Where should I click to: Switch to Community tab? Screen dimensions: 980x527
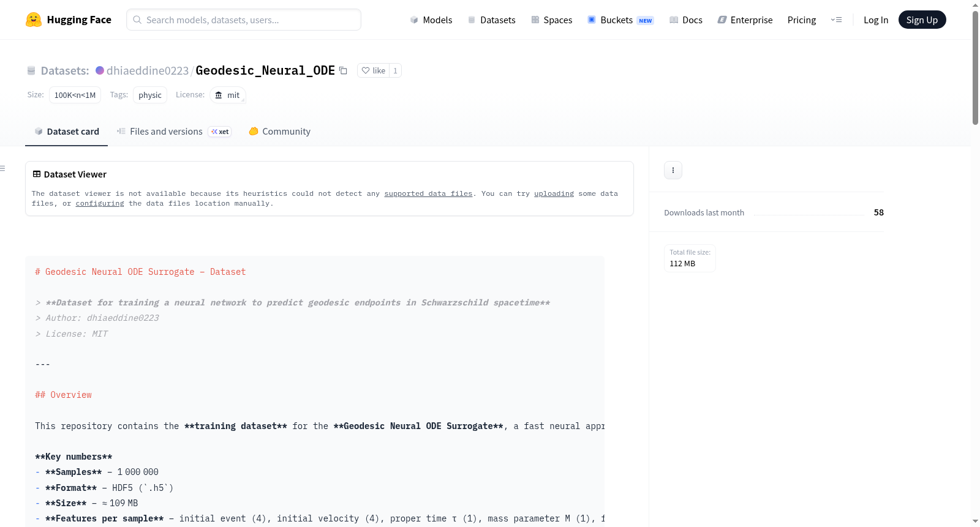pyautogui.click(x=280, y=131)
